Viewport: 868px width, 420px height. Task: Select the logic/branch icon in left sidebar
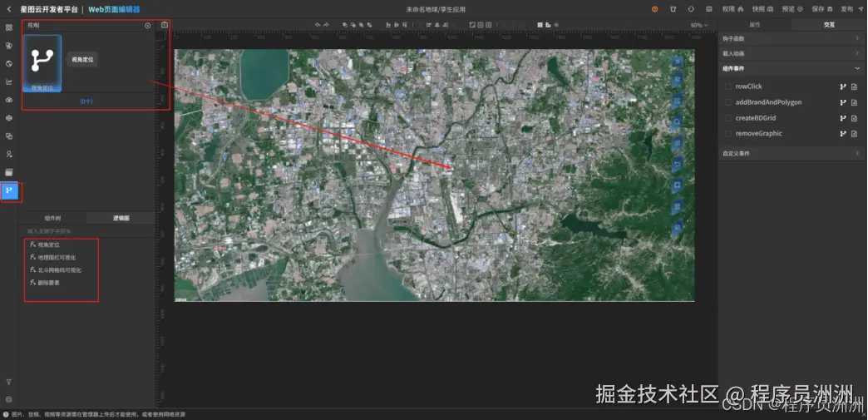coord(9,190)
